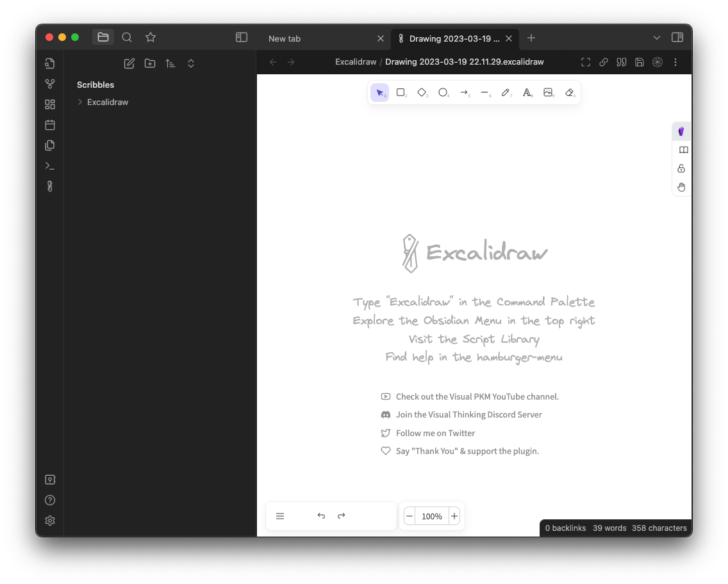Toggle the left sidebar collapse icon
This screenshot has height=584, width=728.
coord(242,38)
